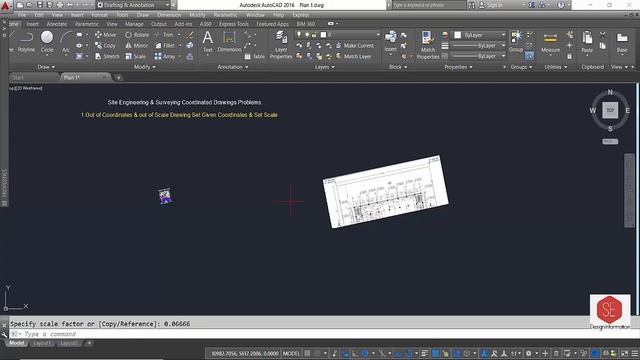This screenshot has width=640, height=360.
Task: Activate the Stretch command
Action: tap(107, 56)
